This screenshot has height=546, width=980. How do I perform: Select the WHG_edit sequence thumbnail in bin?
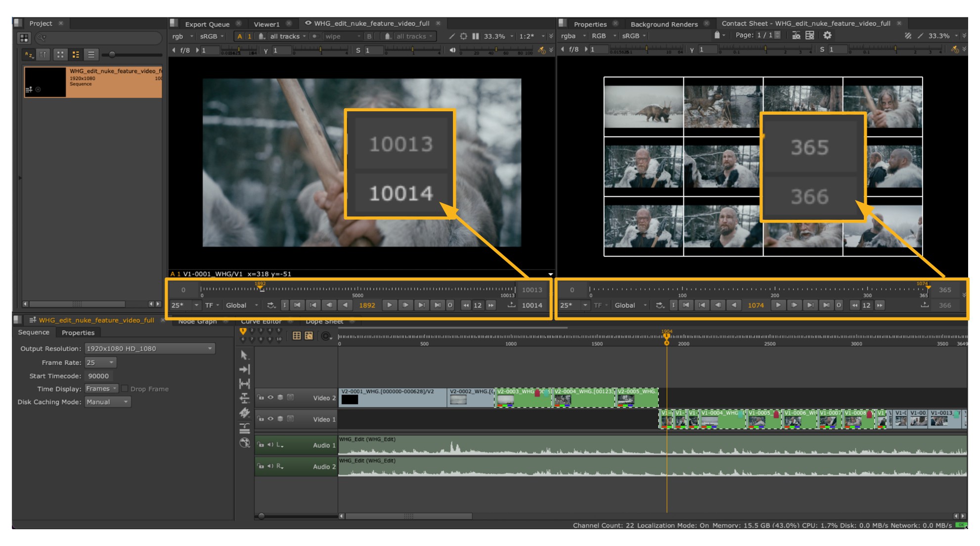click(45, 82)
